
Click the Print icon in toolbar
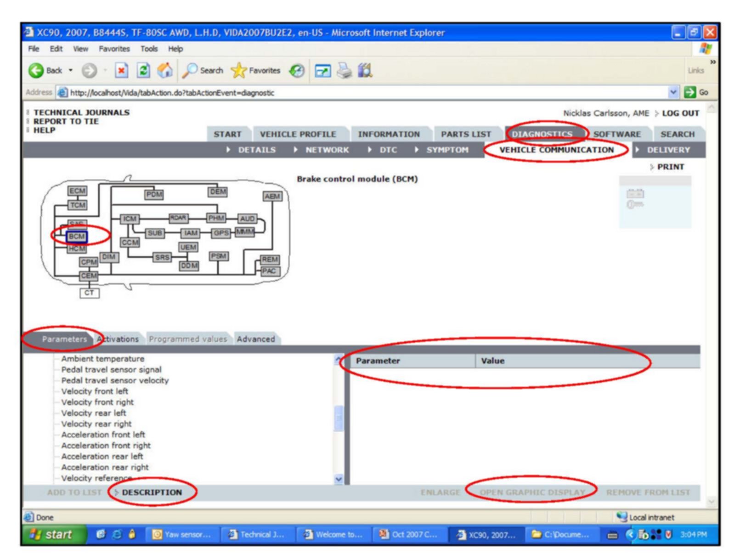click(344, 70)
